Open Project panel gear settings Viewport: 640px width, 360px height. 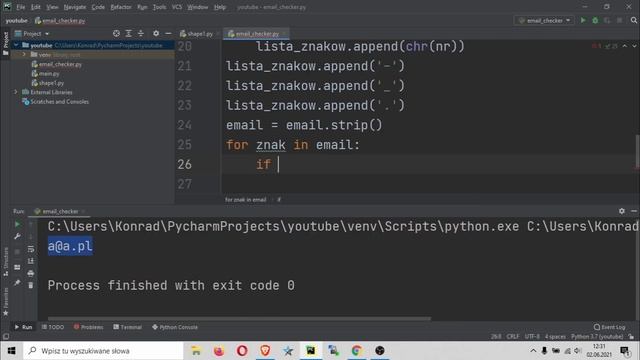click(x=156, y=33)
